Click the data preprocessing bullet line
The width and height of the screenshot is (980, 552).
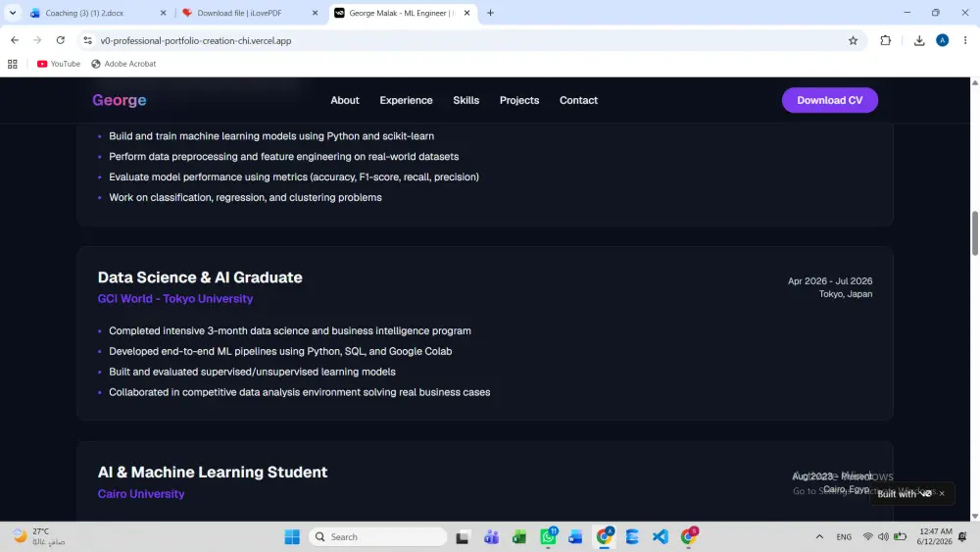coord(284,156)
